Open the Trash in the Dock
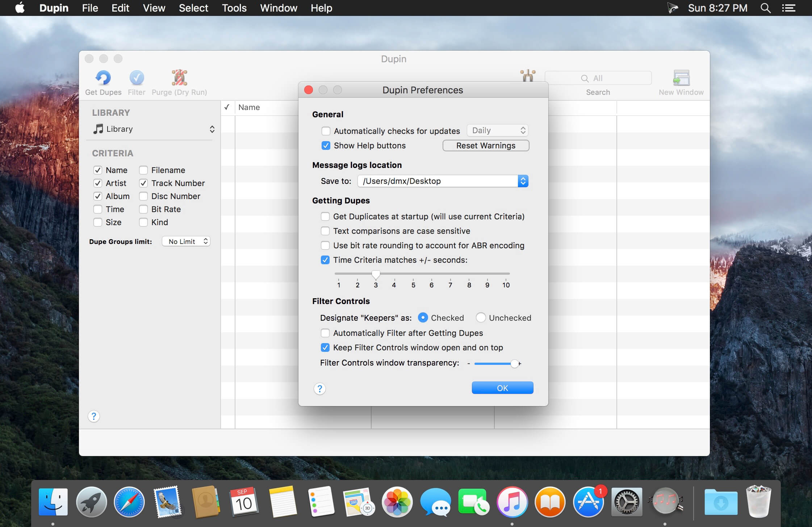Image resolution: width=812 pixels, height=527 pixels. pos(759,502)
